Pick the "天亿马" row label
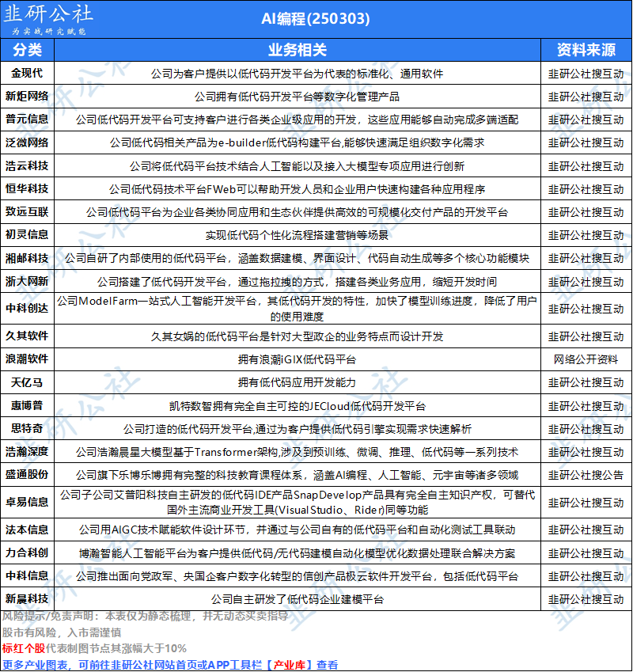Viewport: 633px width, 672px height. click(27, 382)
